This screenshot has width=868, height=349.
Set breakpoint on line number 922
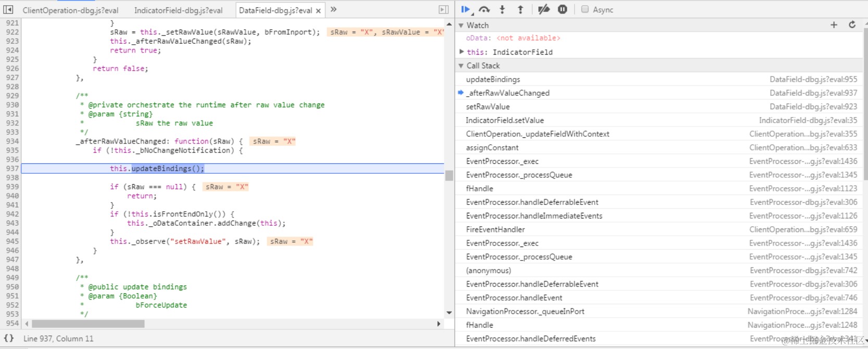tap(12, 32)
